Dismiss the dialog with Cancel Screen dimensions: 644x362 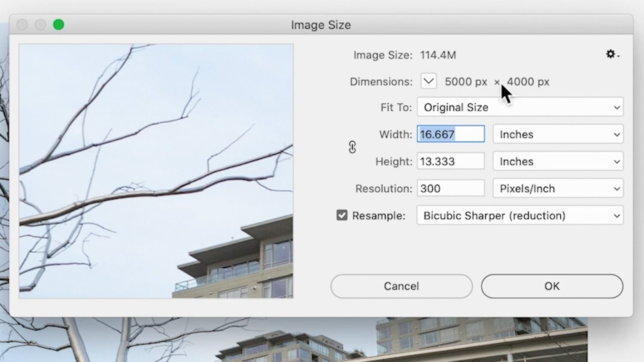pos(401,286)
